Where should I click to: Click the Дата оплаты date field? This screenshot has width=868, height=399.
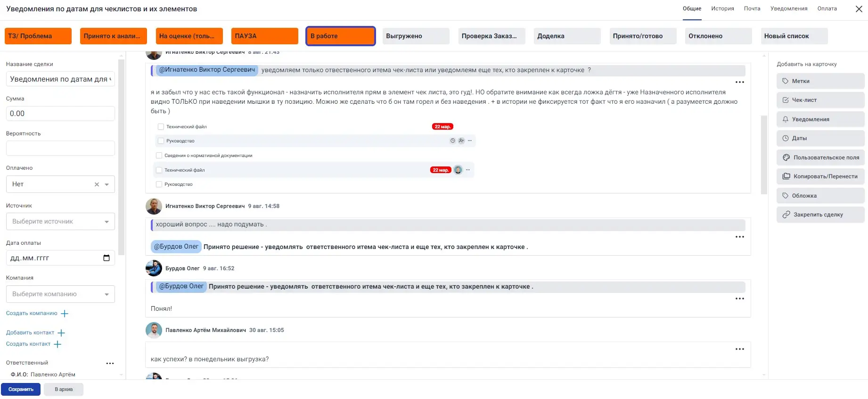tap(60, 258)
